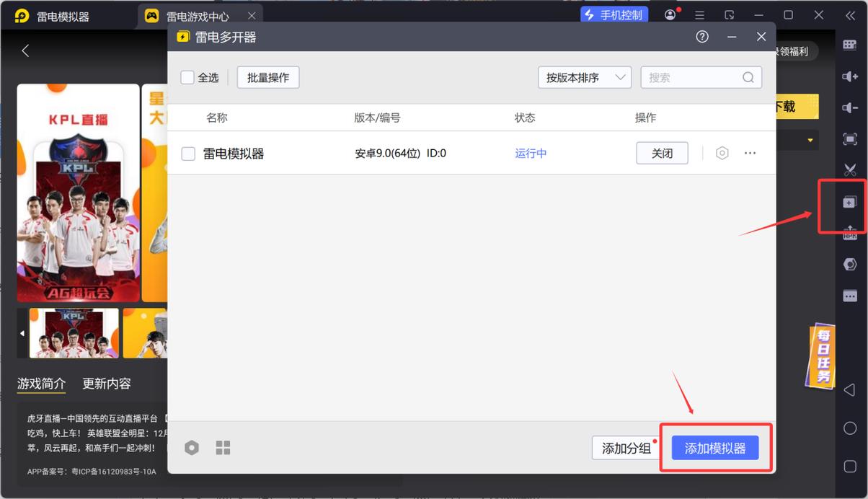The height and width of the screenshot is (499, 868).
Task: Click the 状态 column header
Action: (x=525, y=118)
